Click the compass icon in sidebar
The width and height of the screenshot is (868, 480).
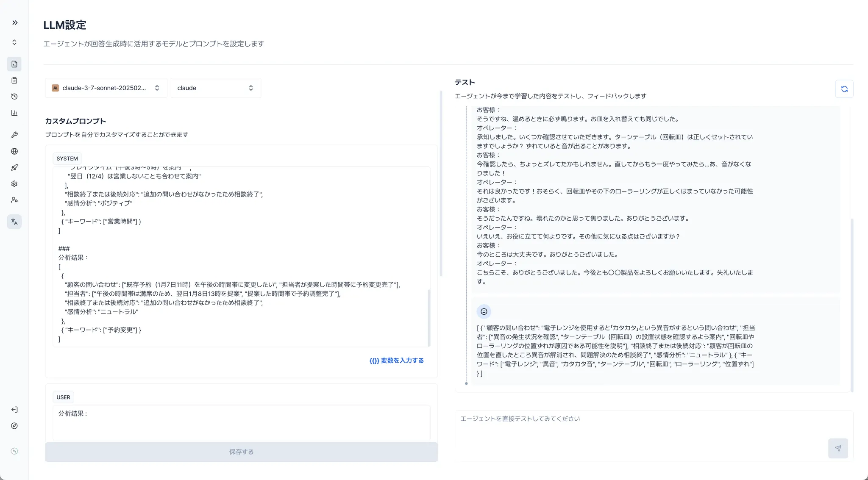[14, 426]
